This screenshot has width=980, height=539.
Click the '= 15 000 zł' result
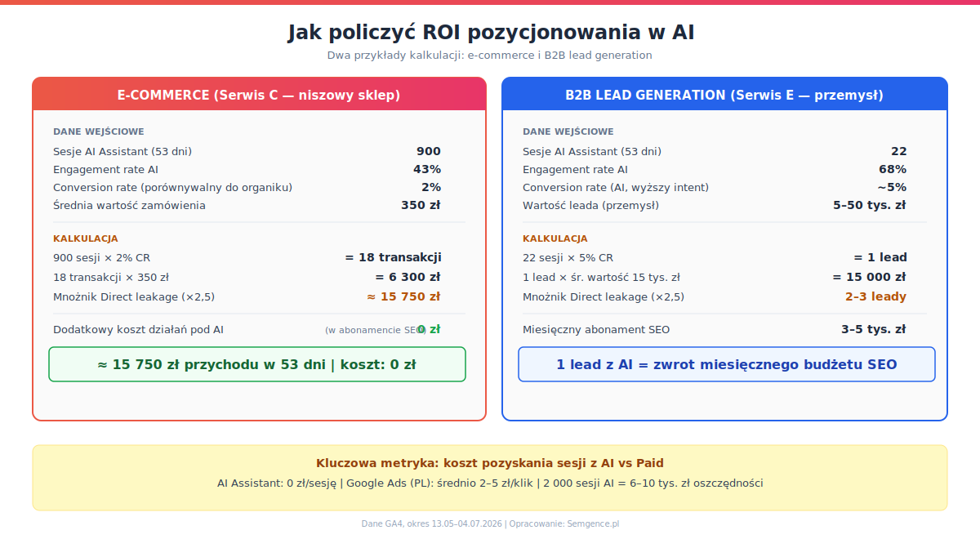tap(869, 277)
